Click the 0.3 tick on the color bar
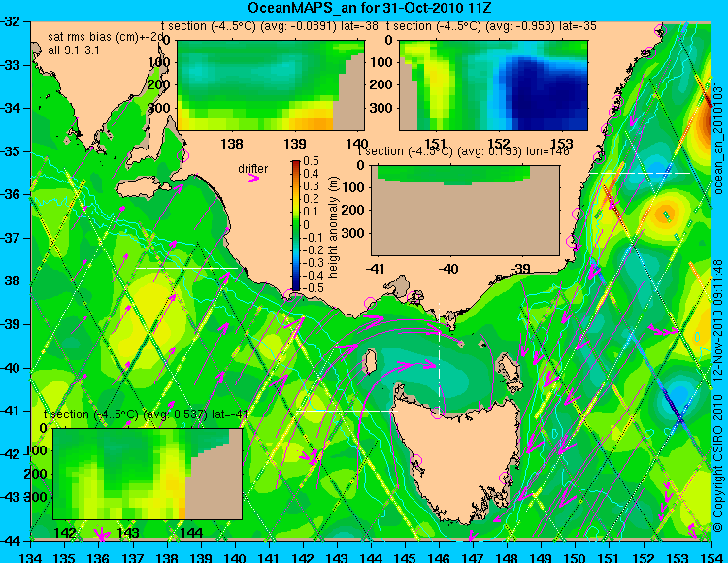Viewport: 728px width, 563px height. 311,186
